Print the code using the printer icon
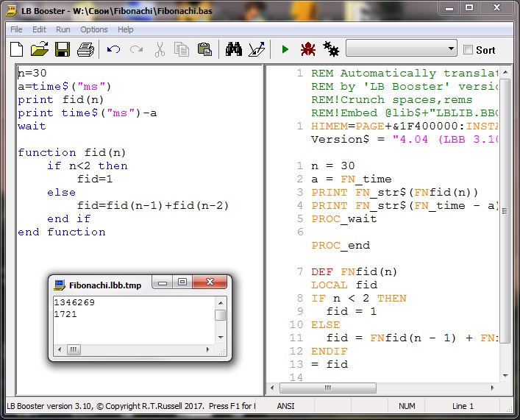This screenshot has height=420, width=520. click(85, 50)
